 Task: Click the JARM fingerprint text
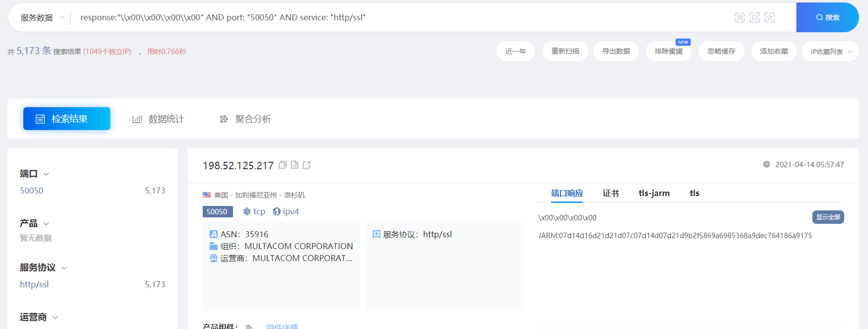click(x=675, y=236)
